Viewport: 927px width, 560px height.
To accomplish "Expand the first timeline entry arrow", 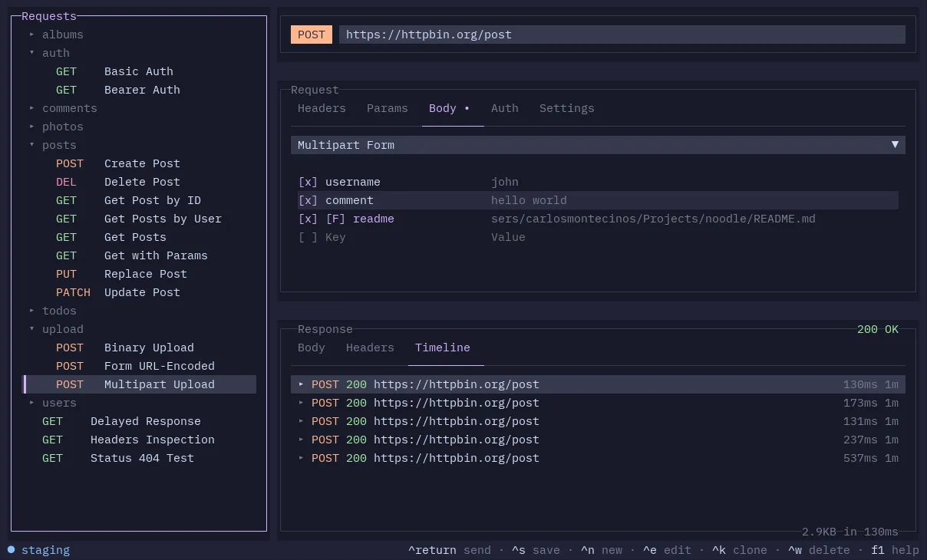I will 302,384.
